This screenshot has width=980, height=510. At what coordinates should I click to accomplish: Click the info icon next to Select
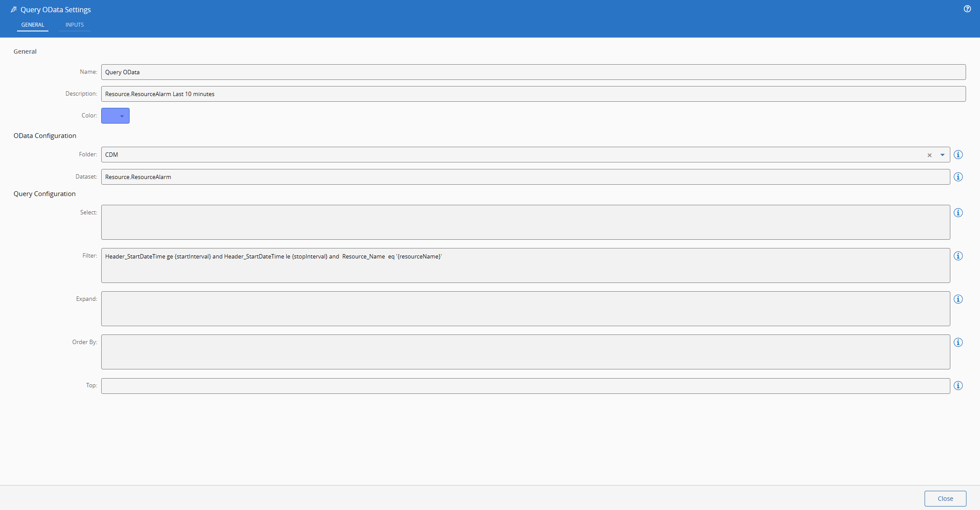click(x=958, y=213)
